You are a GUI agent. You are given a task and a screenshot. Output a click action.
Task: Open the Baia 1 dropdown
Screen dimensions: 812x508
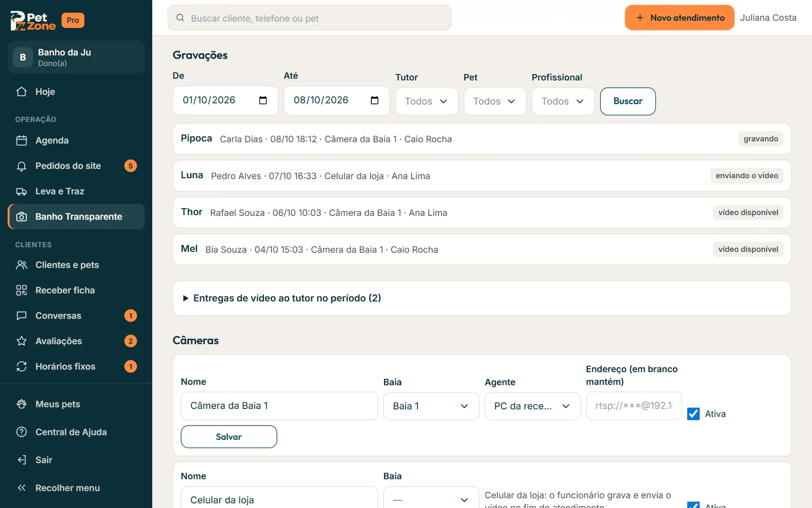click(431, 406)
